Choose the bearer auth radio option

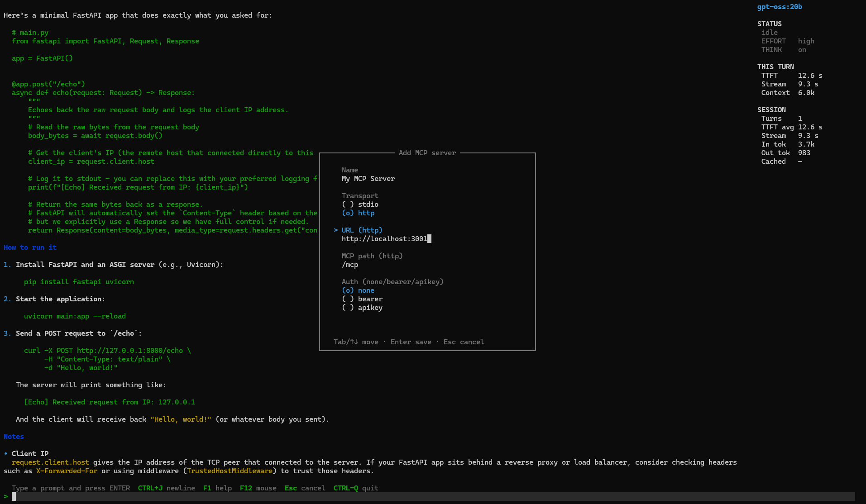(x=362, y=299)
